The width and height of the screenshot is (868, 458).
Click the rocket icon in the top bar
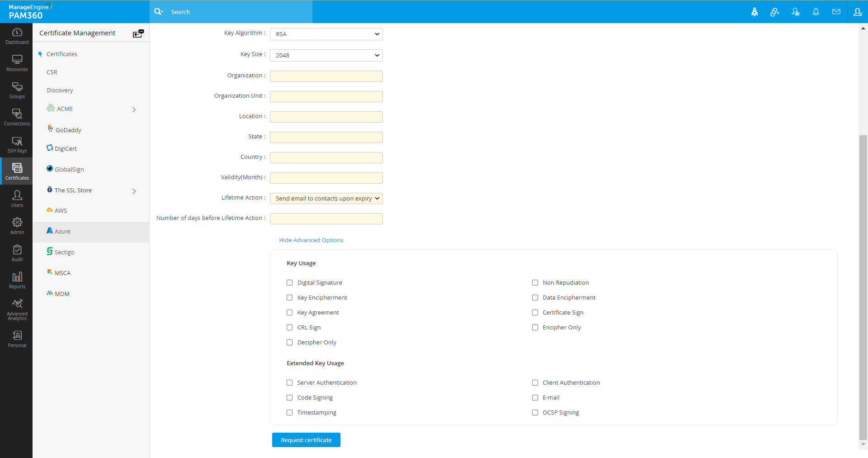pyautogui.click(x=755, y=12)
